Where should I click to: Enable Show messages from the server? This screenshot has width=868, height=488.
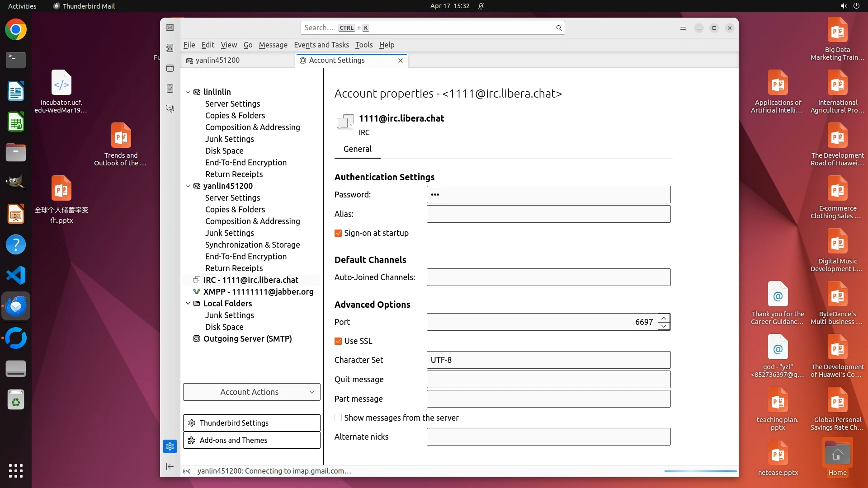[x=338, y=418]
